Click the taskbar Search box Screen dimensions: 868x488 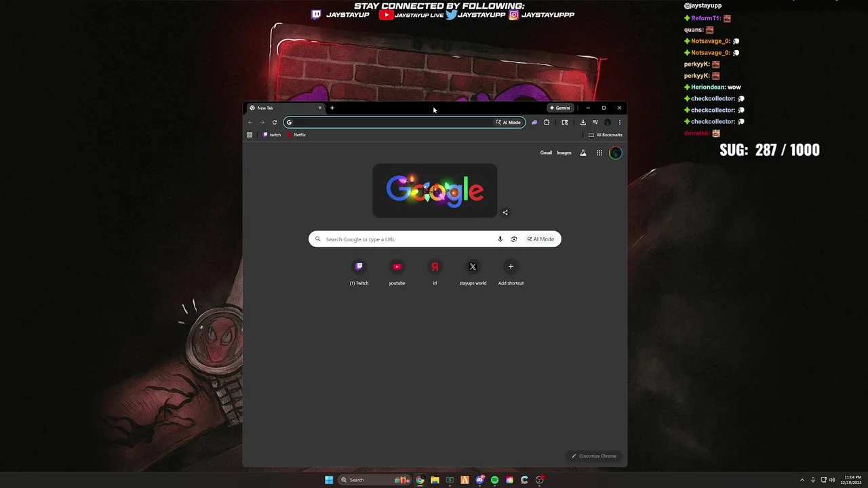tap(376, 480)
